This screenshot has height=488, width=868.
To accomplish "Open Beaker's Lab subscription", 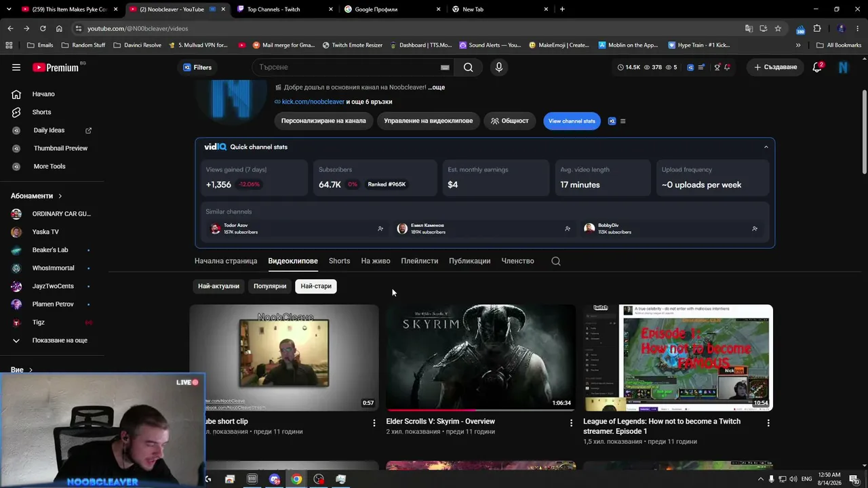I will point(52,250).
